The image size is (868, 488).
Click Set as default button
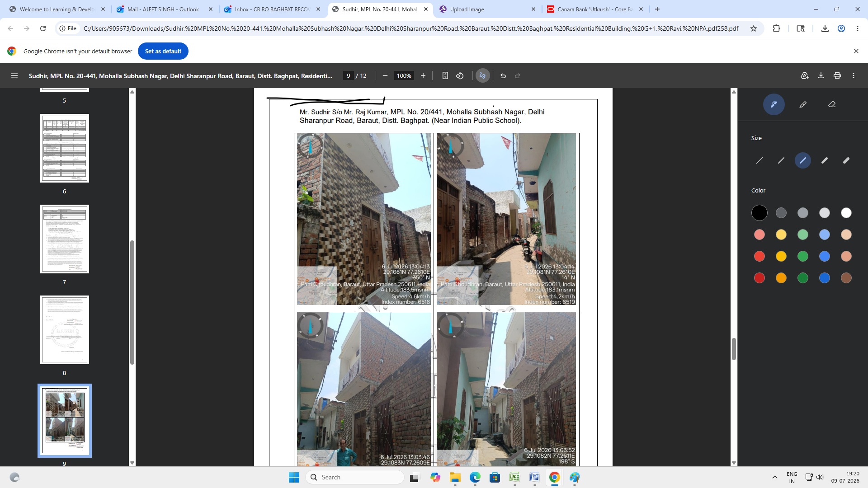(x=163, y=51)
